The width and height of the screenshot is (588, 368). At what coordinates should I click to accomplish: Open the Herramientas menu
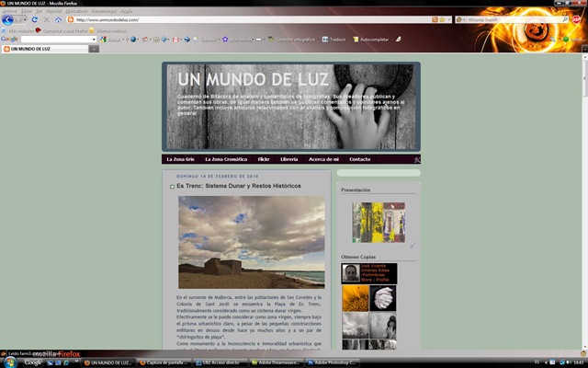(x=104, y=11)
